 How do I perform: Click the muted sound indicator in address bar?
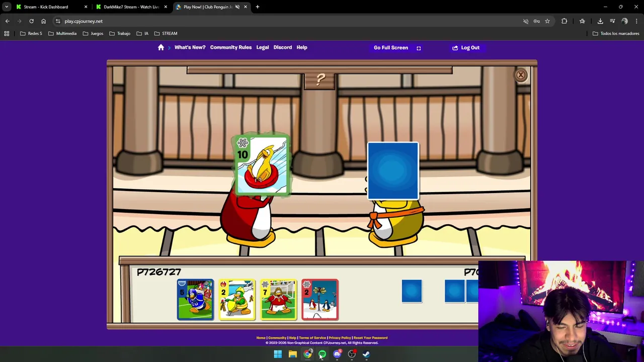[x=526, y=21]
